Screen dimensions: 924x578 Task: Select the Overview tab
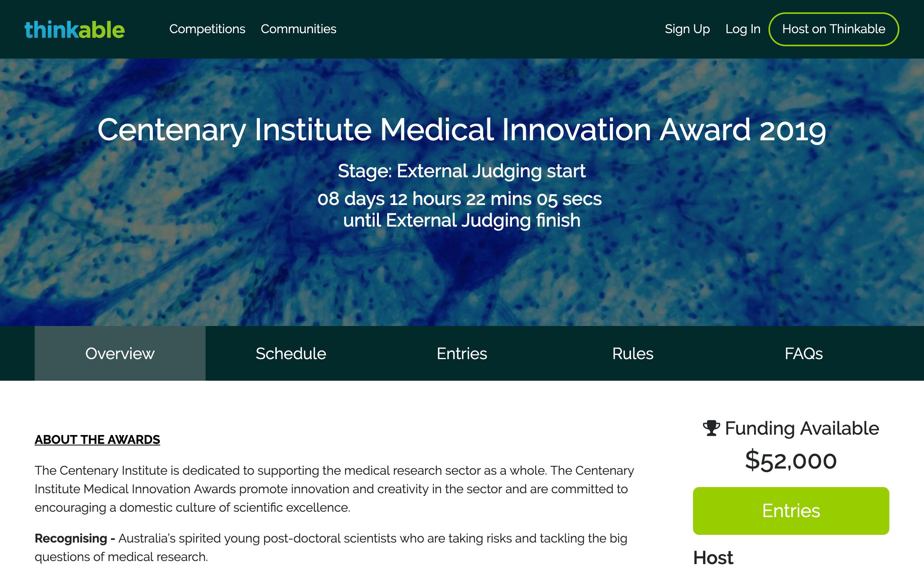pyautogui.click(x=120, y=353)
